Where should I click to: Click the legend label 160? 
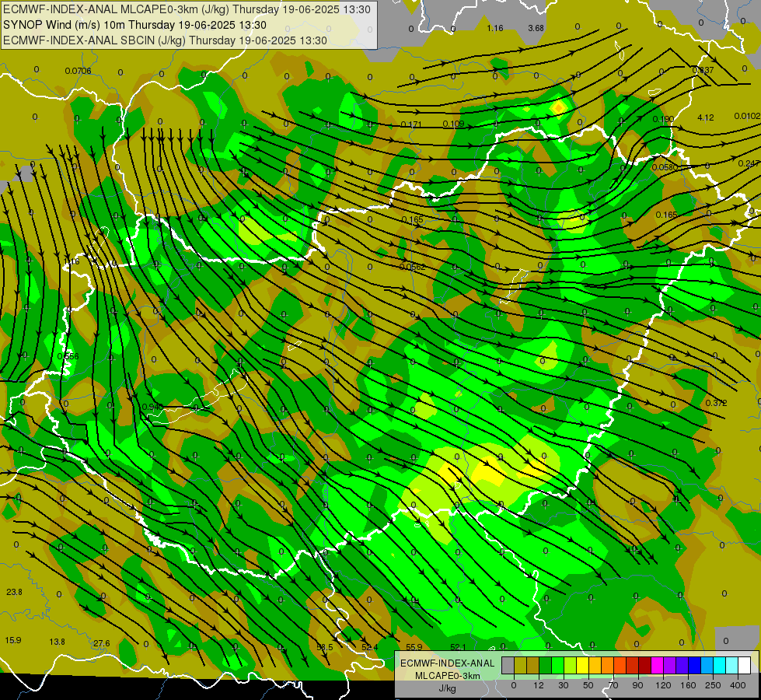pyautogui.click(x=688, y=685)
